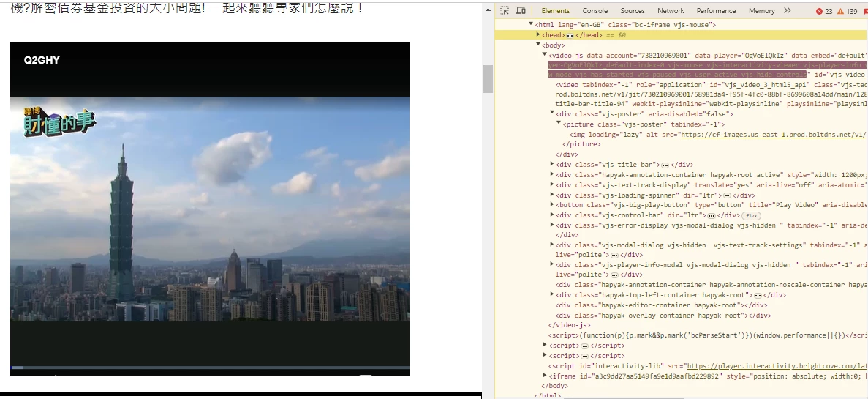Expand the vjs-player-info-modal div node
The width and height of the screenshot is (868, 399).
552,264
